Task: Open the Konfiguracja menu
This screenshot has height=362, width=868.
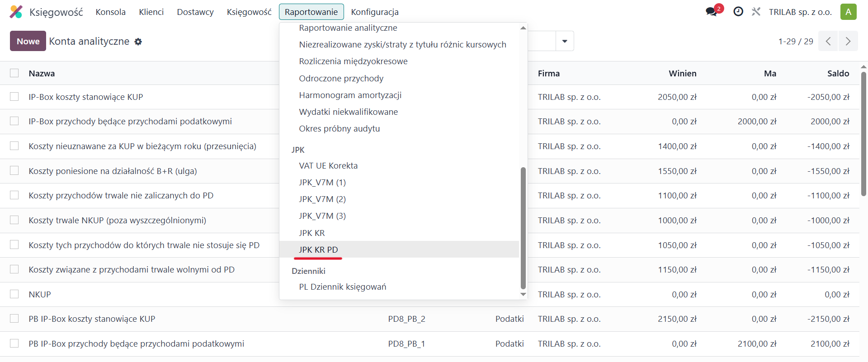Action: pyautogui.click(x=375, y=12)
